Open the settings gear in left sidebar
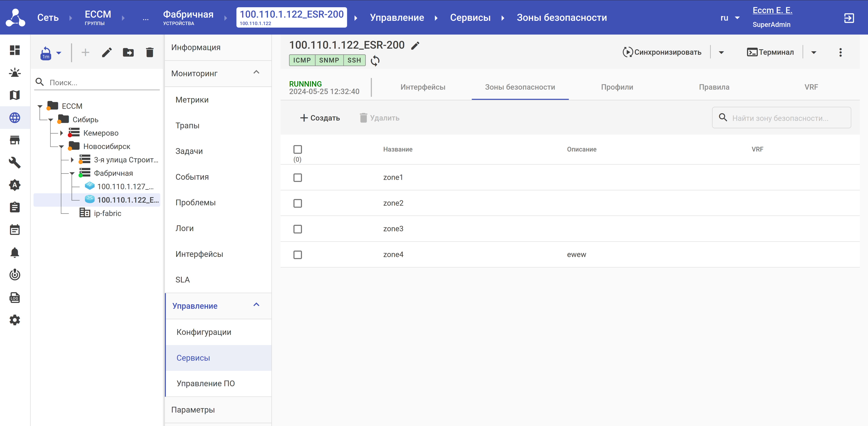The width and height of the screenshot is (868, 426). 14,320
